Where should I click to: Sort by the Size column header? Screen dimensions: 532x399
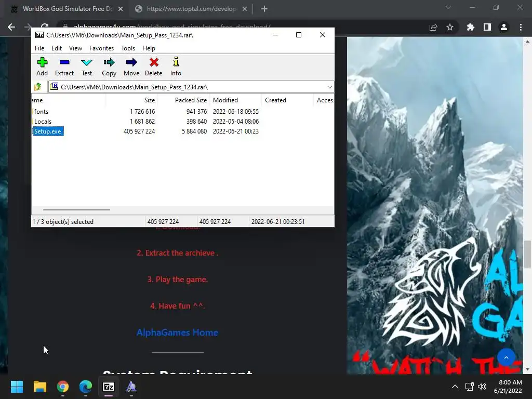tap(131, 100)
